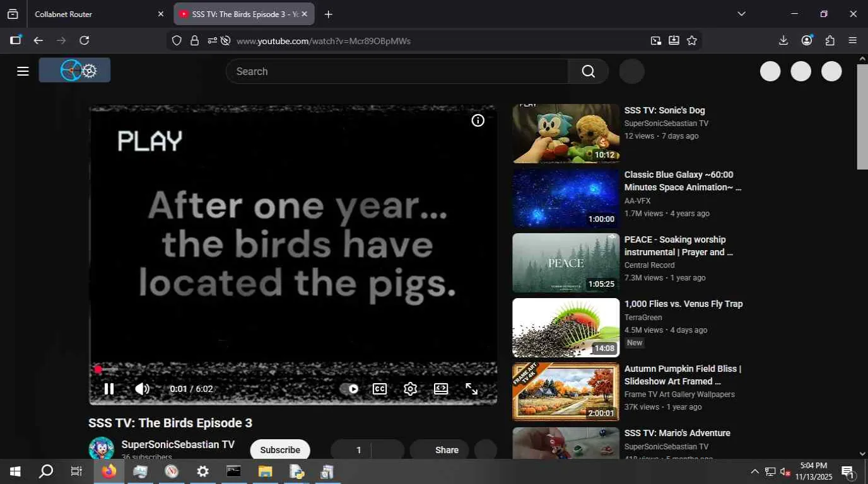868x484 pixels.
Task: Open the tracking protection shield panel
Action: pyautogui.click(x=177, y=40)
